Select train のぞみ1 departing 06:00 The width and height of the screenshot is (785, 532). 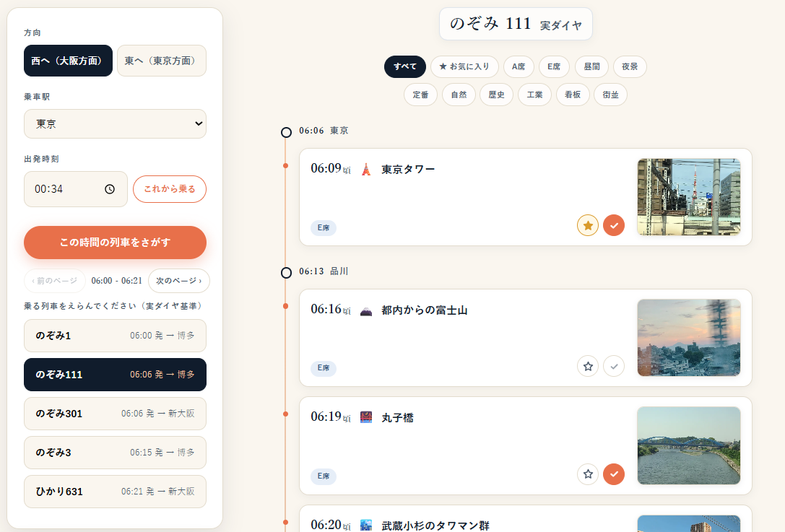(115, 336)
